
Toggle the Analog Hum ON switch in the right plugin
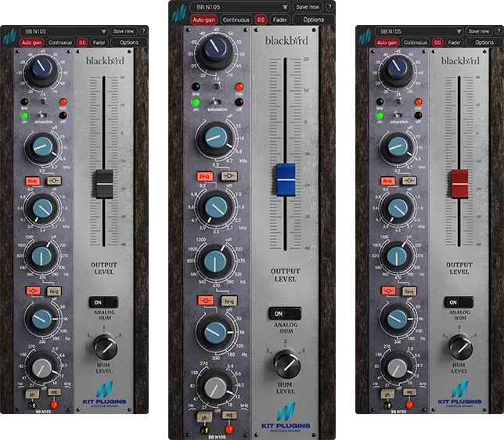pyautogui.click(x=459, y=302)
